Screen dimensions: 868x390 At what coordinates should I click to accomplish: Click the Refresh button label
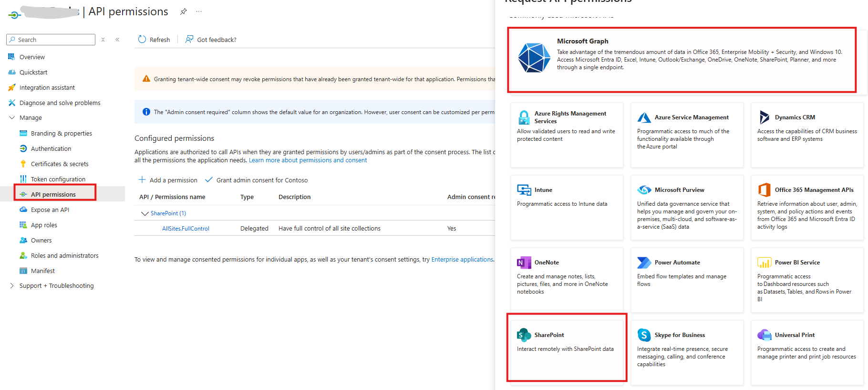point(160,40)
